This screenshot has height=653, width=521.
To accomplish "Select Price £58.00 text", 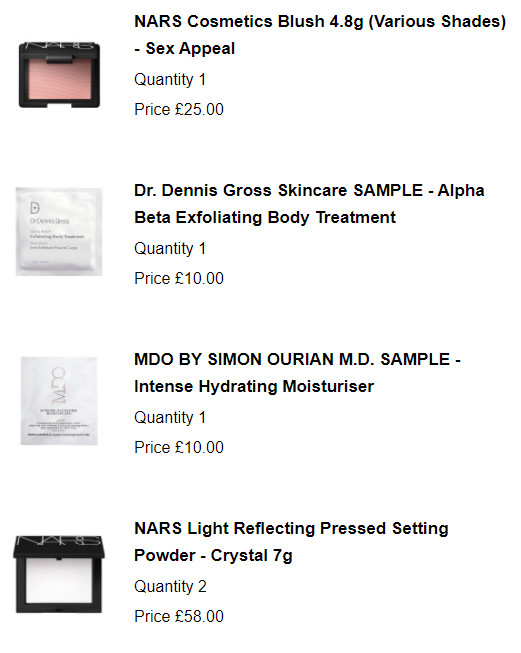I will [x=179, y=617].
